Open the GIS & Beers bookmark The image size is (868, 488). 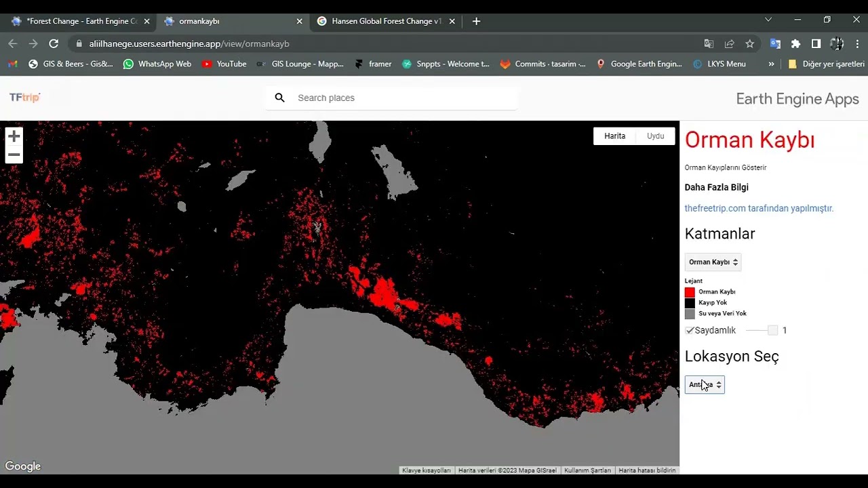pyautogui.click(x=71, y=64)
